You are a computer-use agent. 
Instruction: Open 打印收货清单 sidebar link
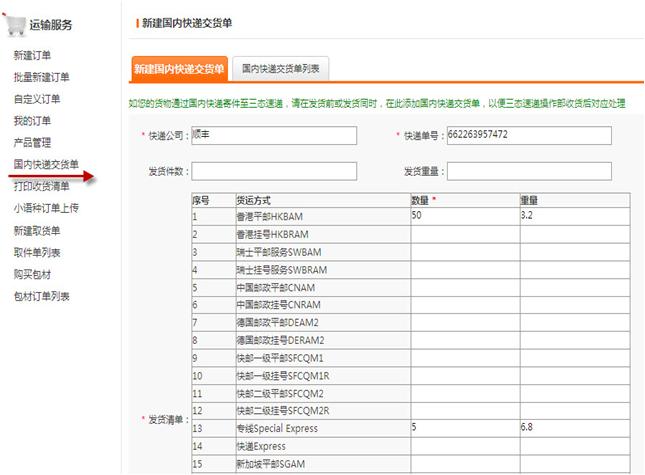click(41, 186)
